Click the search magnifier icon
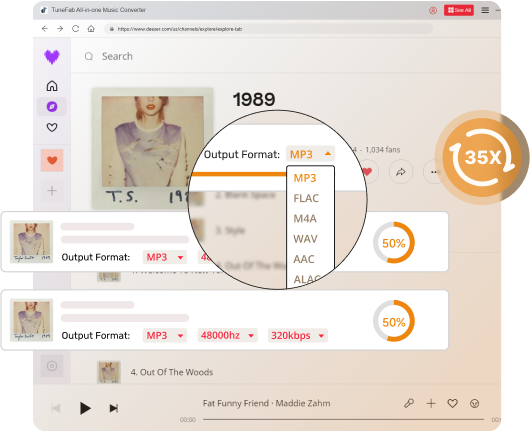530x435 pixels. (x=89, y=56)
